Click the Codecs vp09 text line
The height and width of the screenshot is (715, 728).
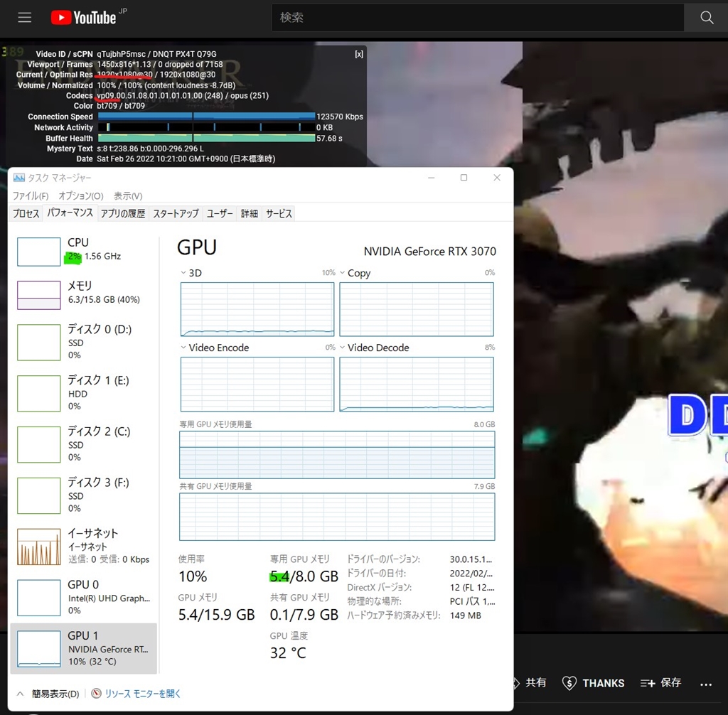tap(183, 96)
